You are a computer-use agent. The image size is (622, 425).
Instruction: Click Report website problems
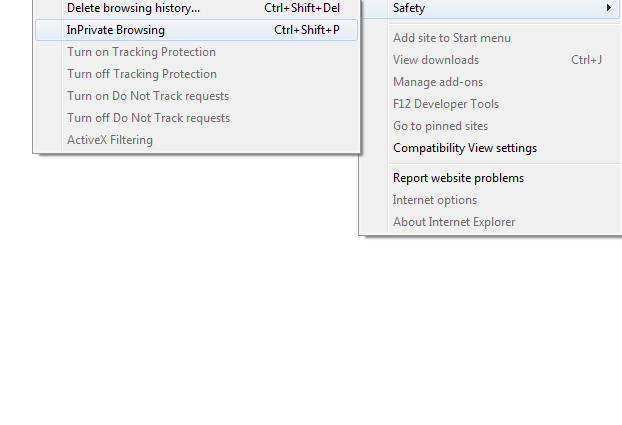tap(458, 178)
